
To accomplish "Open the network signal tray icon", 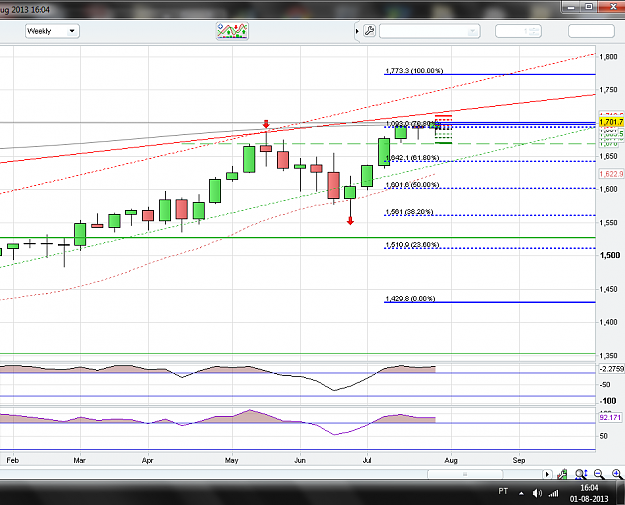I will pyautogui.click(x=553, y=494).
